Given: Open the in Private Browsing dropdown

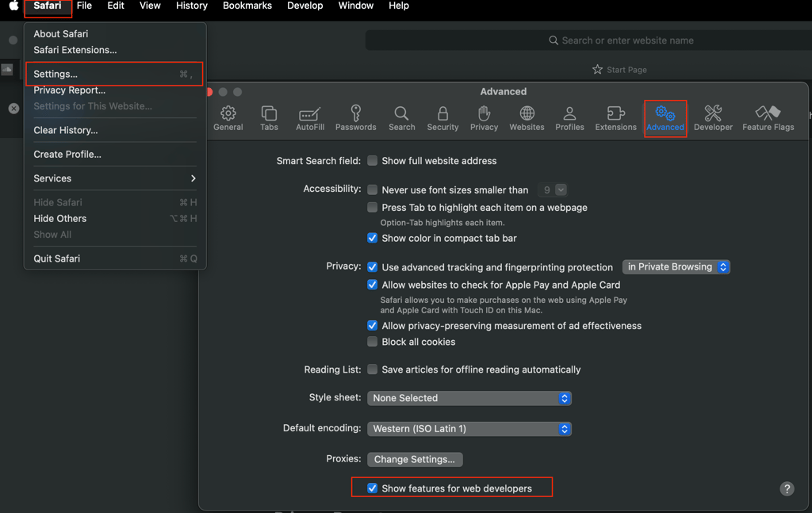Looking at the screenshot, I should click(x=676, y=266).
